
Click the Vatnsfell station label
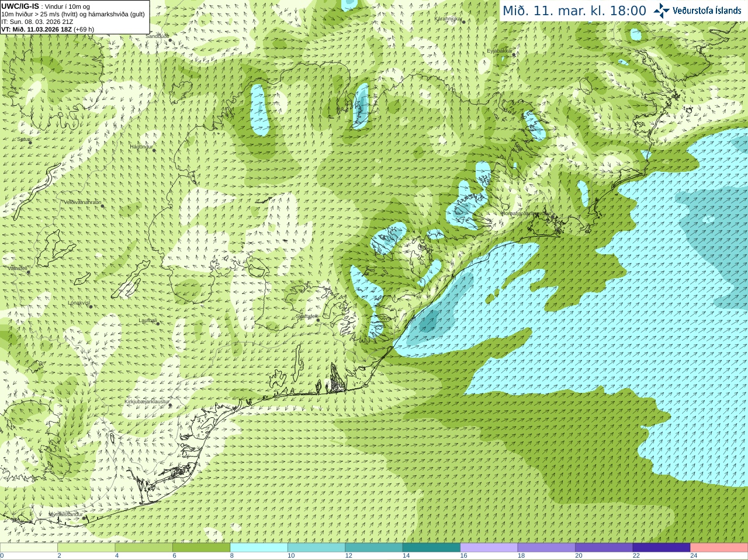pyautogui.click(x=17, y=268)
